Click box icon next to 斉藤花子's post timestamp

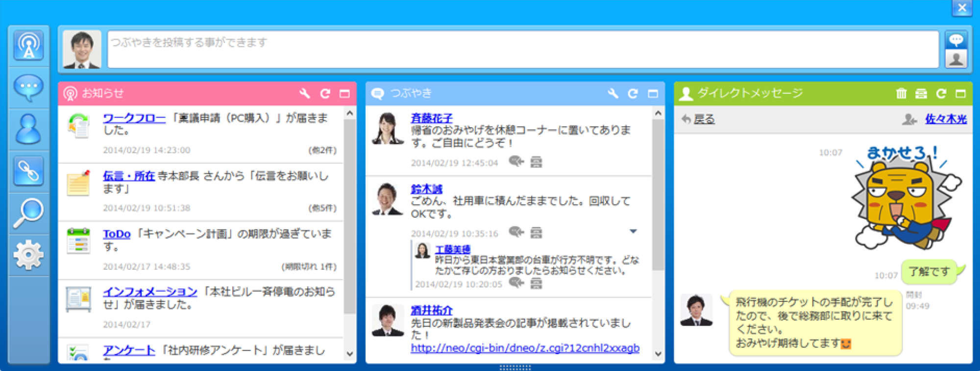pos(536,162)
